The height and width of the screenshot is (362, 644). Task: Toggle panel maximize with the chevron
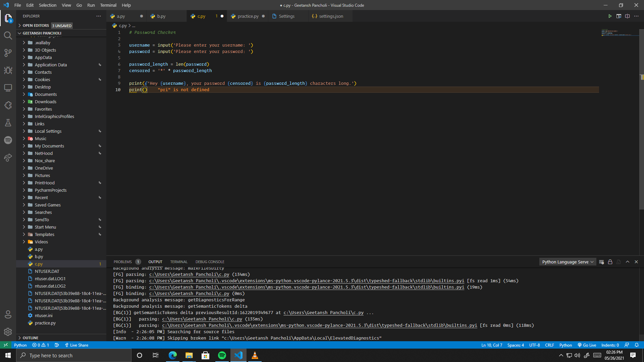click(x=628, y=262)
